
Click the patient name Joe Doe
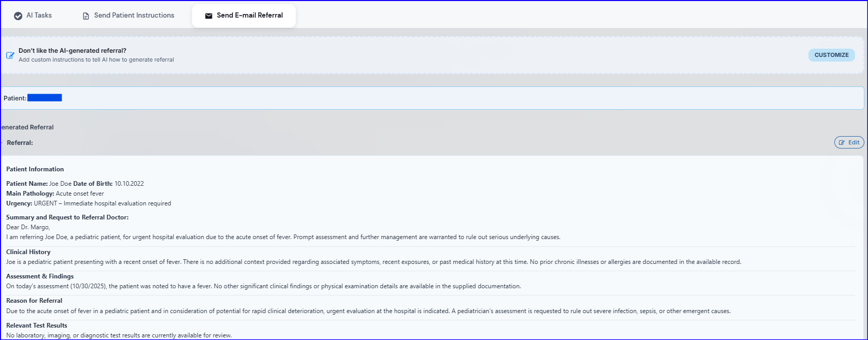60,184
